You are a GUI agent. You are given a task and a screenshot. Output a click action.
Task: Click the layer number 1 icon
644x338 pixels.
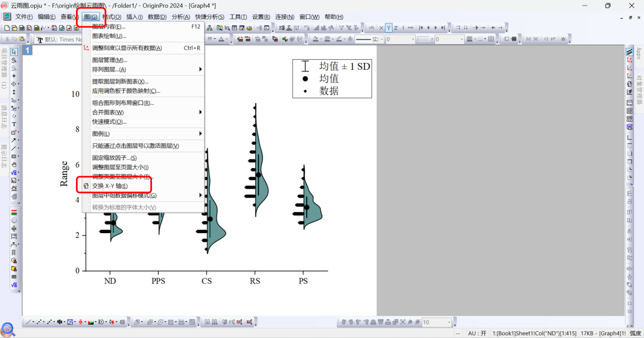coord(27,50)
